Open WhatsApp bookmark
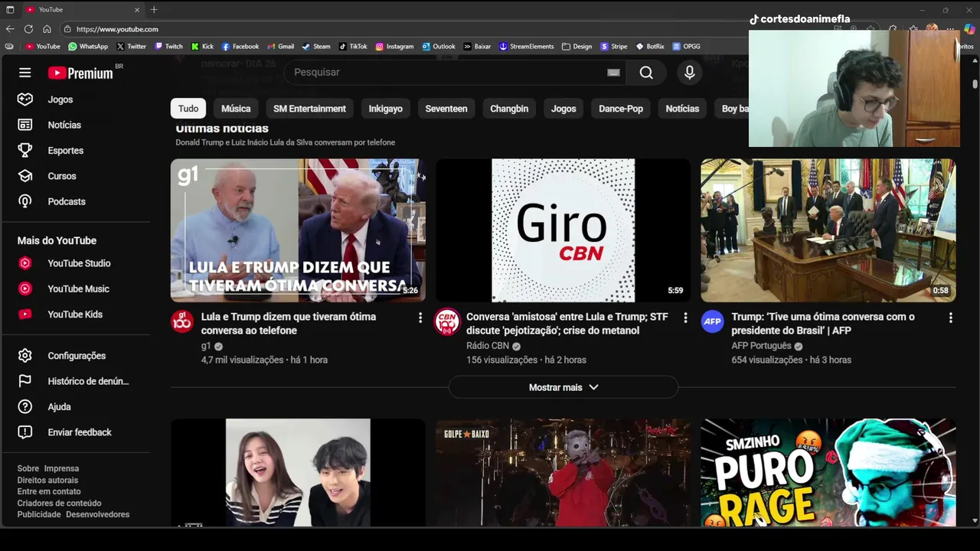The height and width of the screenshot is (551, 980). (88, 47)
